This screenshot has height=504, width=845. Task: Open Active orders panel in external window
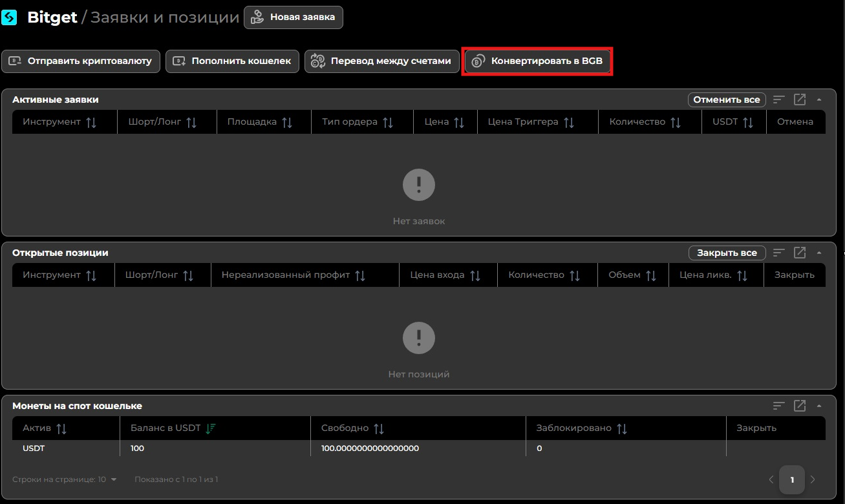click(x=800, y=100)
